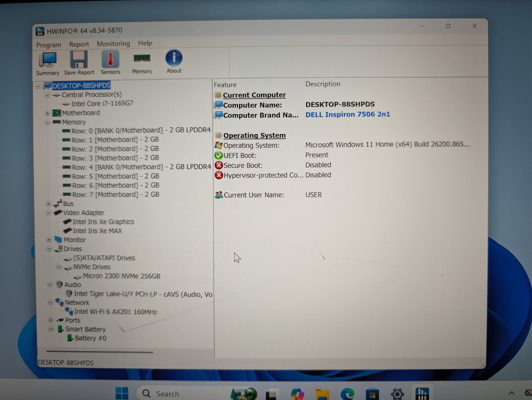Open the Summary toolbar icon
Viewport: 532px width, 400px height.
click(48, 64)
